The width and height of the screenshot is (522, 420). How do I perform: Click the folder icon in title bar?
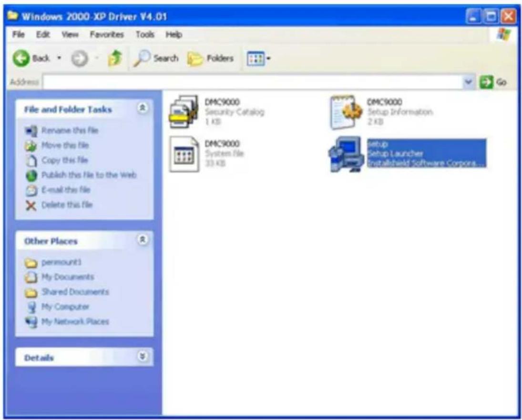pyautogui.click(x=13, y=15)
